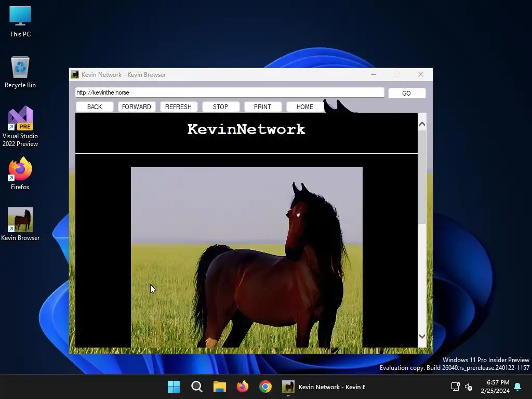This screenshot has width=532, height=399.
Task: Click the KevinNetwork page heading
Action: tap(246, 129)
